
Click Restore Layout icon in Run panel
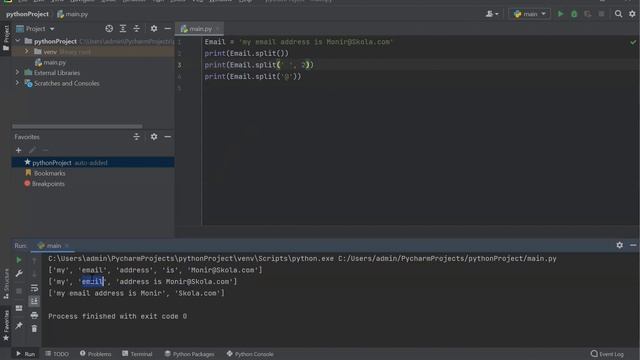(x=19, y=308)
